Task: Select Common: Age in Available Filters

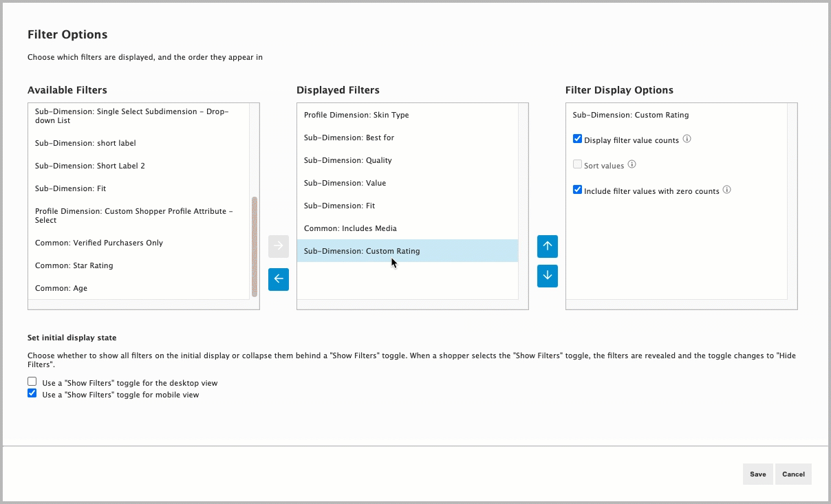Action: [61, 288]
